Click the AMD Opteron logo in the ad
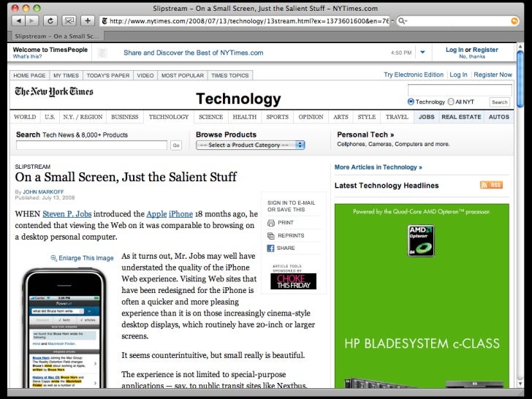 [x=421, y=240]
